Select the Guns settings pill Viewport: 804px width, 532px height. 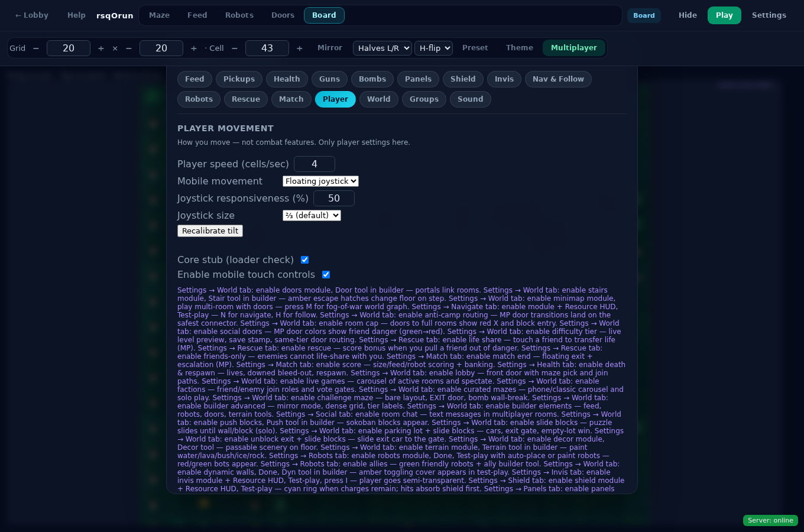click(329, 79)
